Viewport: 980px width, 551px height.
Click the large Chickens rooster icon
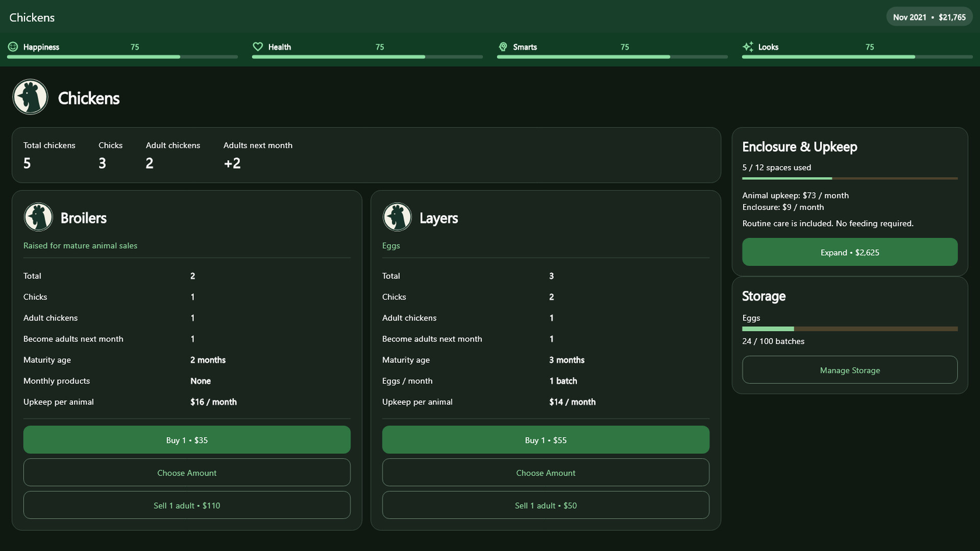click(30, 97)
